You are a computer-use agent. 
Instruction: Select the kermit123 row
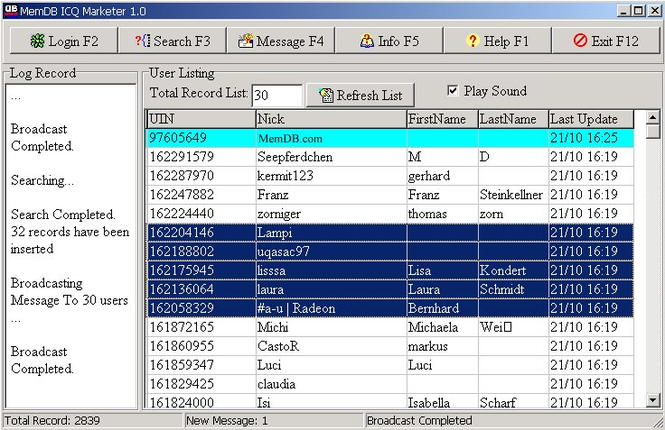pyautogui.click(x=390, y=176)
